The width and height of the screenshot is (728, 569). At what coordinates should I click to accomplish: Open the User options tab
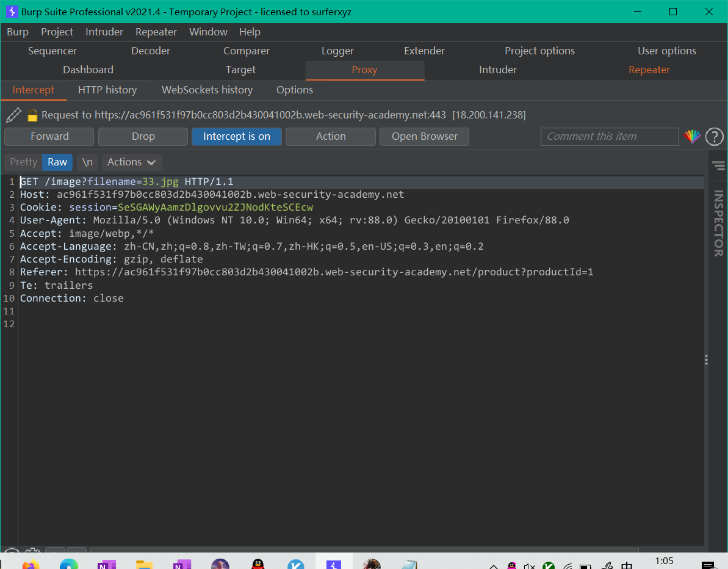pos(667,51)
